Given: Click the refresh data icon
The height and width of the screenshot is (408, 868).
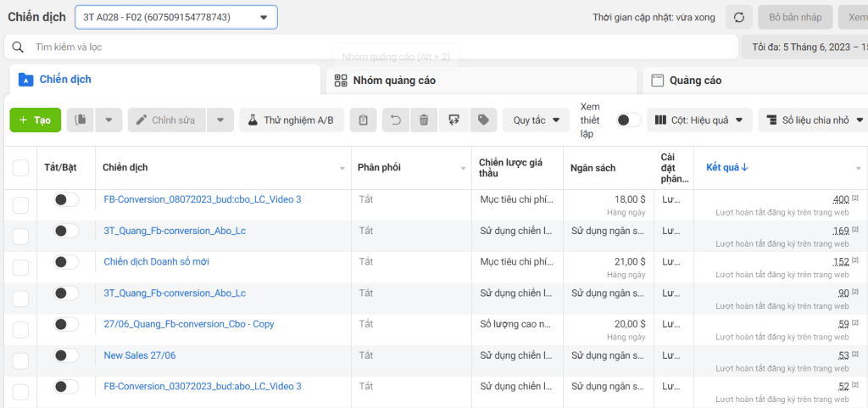Looking at the screenshot, I should (x=739, y=17).
